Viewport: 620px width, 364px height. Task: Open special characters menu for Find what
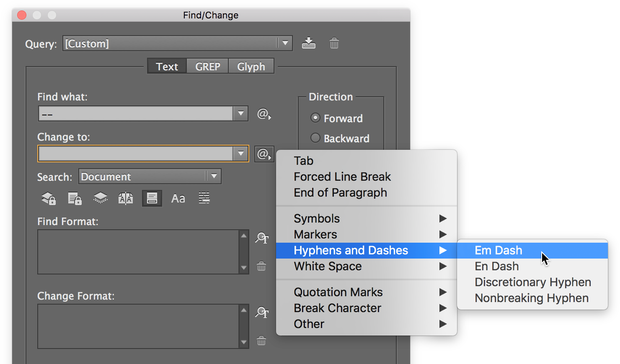263,114
